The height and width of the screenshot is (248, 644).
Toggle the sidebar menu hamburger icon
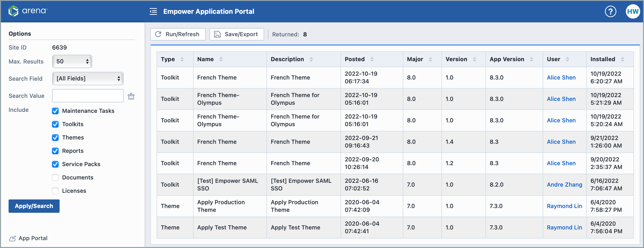click(x=153, y=11)
